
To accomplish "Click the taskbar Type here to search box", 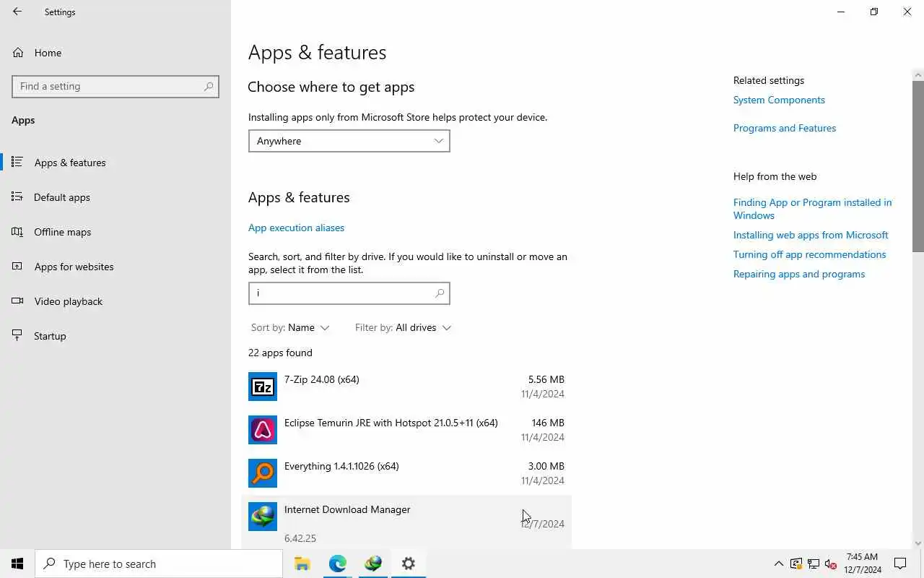I will 159,564.
